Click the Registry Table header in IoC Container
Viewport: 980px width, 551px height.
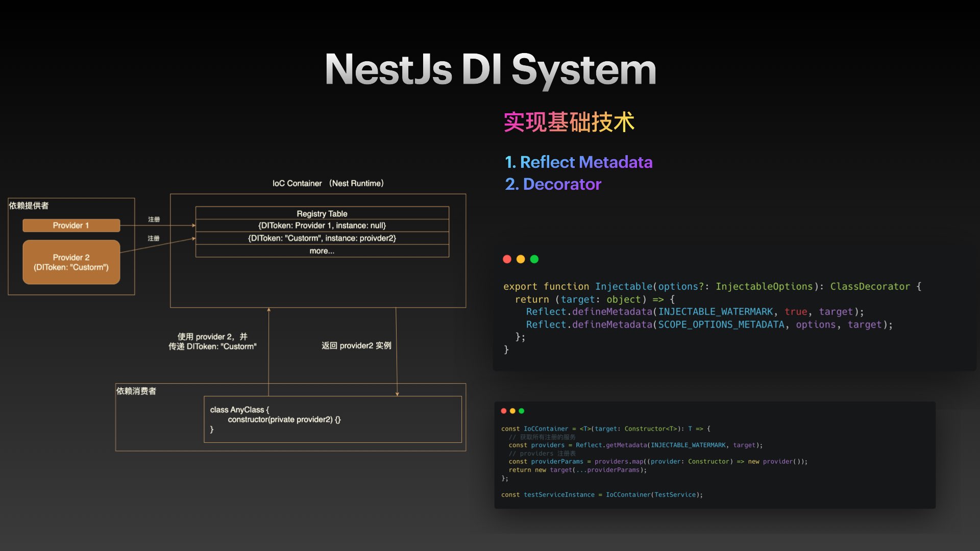pos(323,213)
